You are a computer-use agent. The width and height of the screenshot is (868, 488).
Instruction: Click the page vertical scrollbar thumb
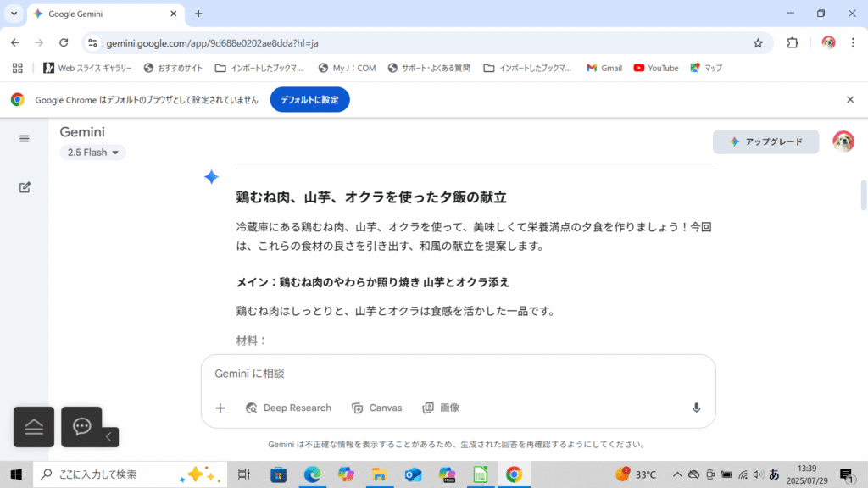(x=863, y=196)
